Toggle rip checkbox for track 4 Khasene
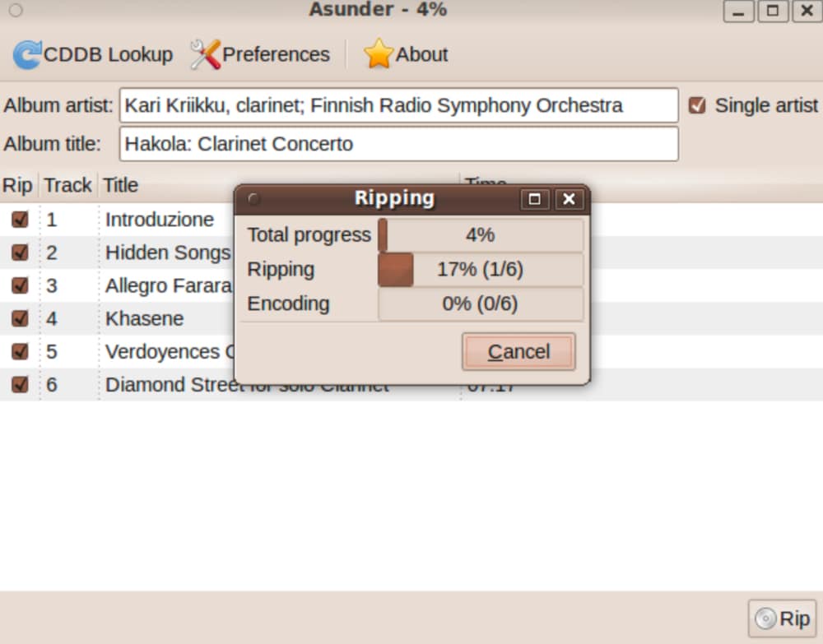823x644 pixels. (20, 318)
